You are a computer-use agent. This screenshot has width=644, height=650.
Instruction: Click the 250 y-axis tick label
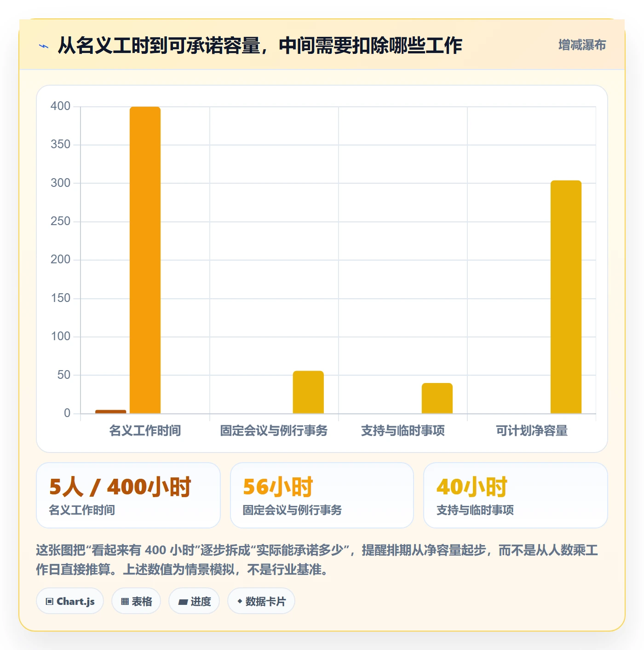pos(61,221)
